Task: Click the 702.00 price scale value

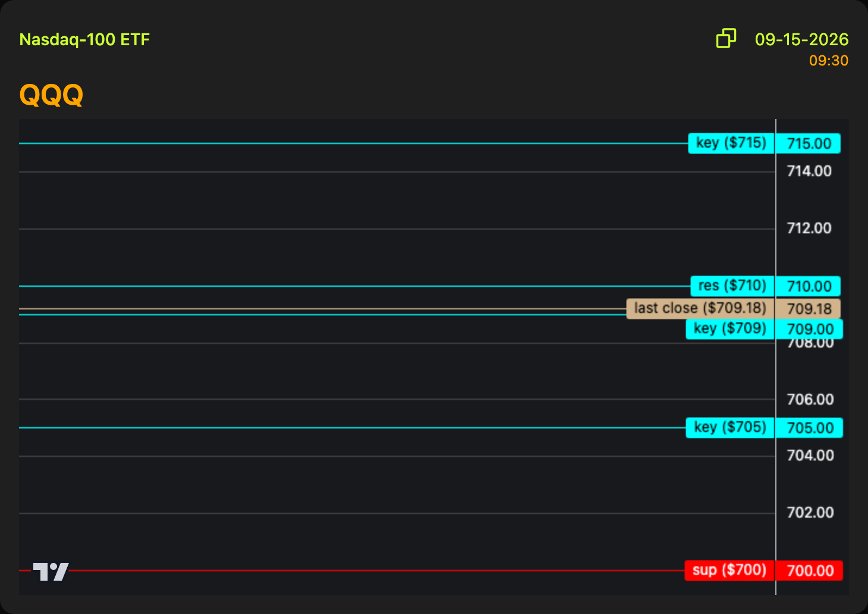Action: click(x=810, y=513)
